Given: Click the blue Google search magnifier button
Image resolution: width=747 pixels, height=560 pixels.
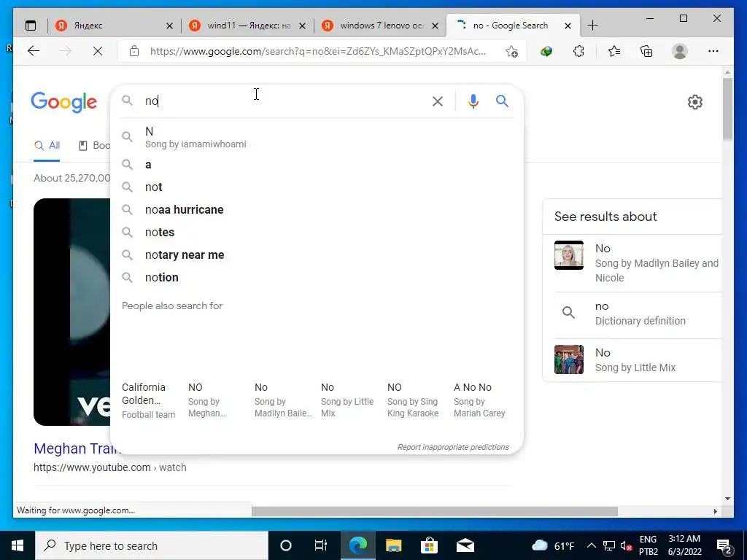Looking at the screenshot, I should coord(502,101).
